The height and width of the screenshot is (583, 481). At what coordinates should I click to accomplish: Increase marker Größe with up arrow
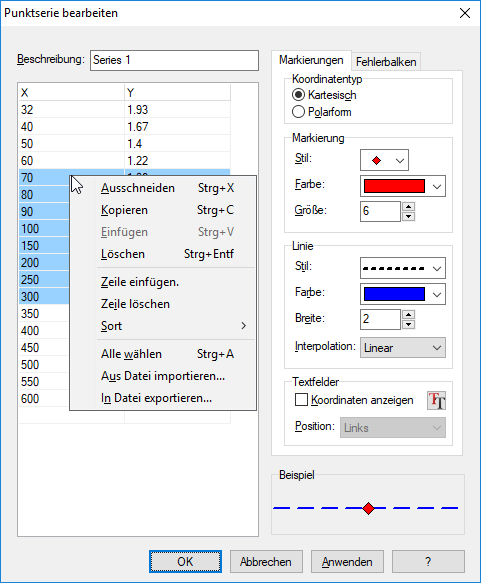click(x=409, y=207)
